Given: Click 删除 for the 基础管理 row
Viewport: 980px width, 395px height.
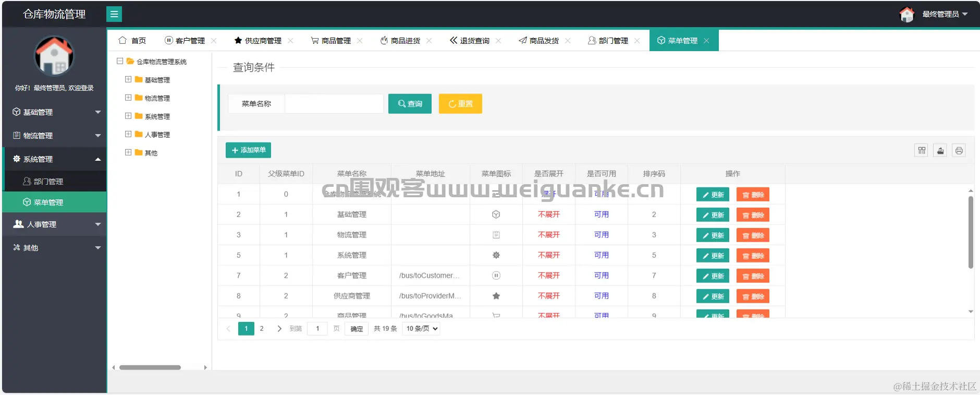Looking at the screenshot, I should coord(753,215).
